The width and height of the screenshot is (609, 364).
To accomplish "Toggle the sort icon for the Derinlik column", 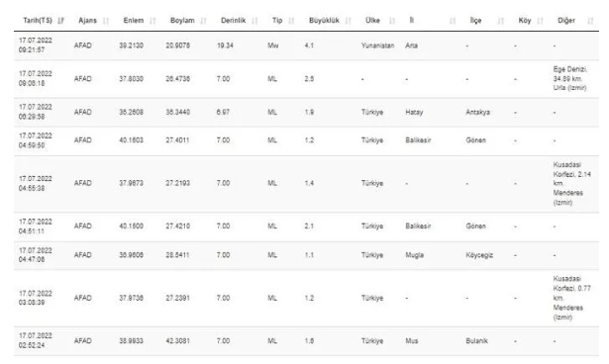I will click(254, 21).
